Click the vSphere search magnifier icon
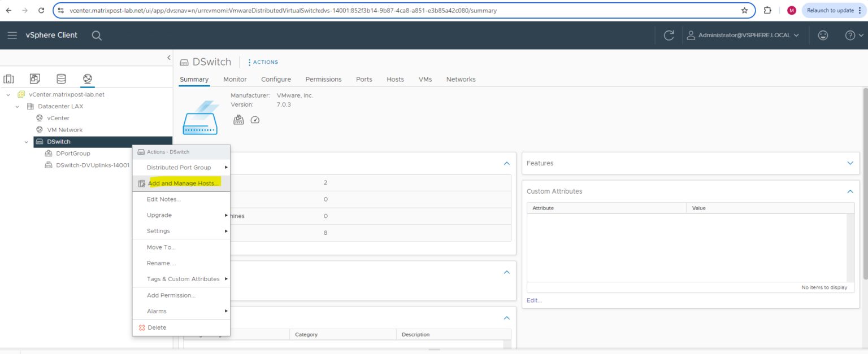Viewport: 868px width, 354px height. click(96, 35)
